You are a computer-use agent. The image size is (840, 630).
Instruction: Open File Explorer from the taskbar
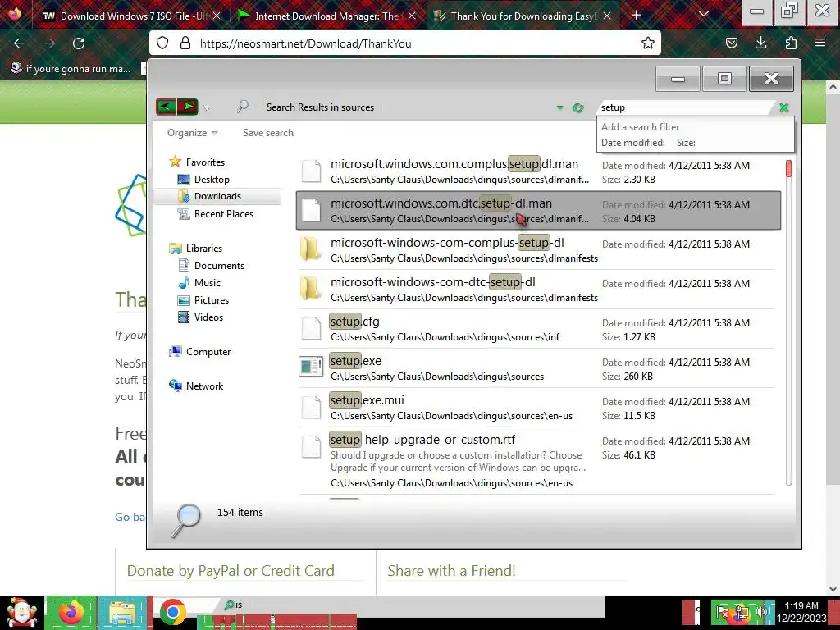coord(122,613)
